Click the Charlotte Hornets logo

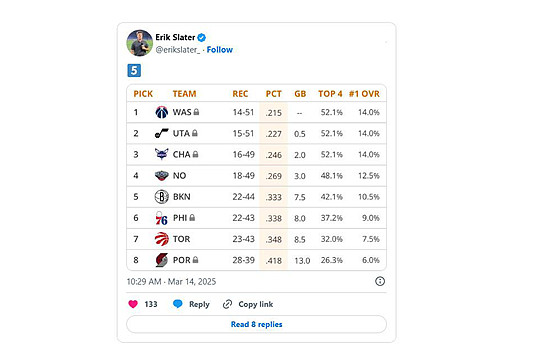[162, 154]
